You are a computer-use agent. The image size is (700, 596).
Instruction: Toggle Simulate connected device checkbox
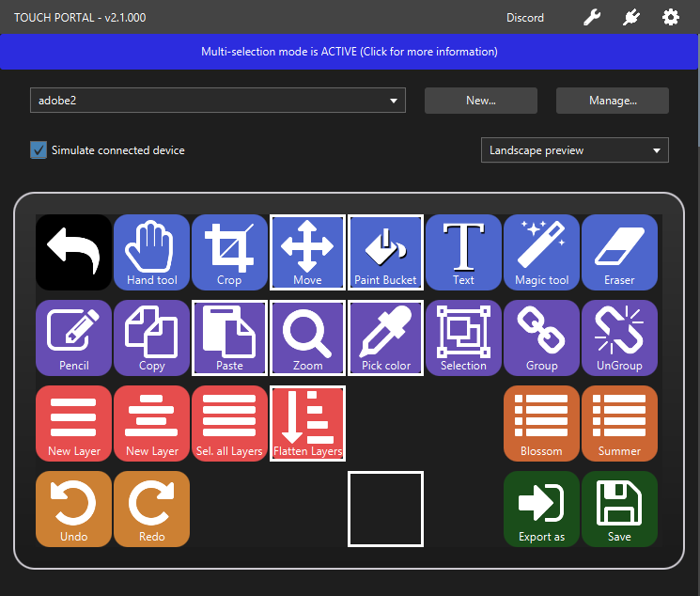click(x=39, y=150)
